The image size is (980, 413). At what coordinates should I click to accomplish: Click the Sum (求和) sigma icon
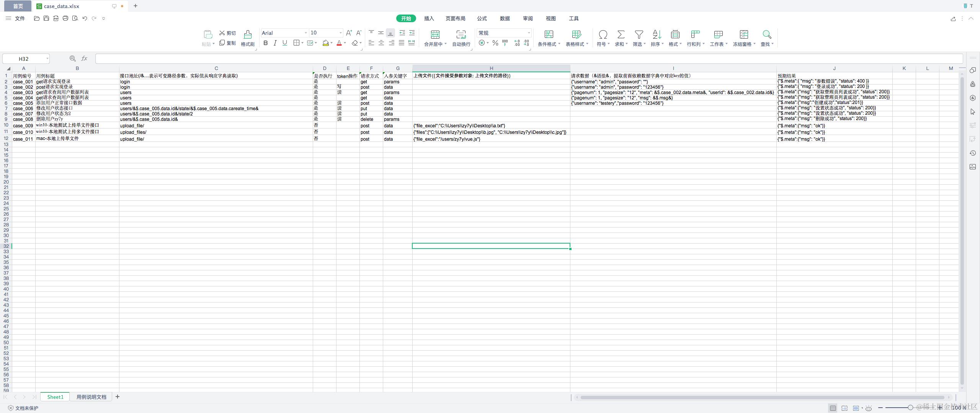621,35
